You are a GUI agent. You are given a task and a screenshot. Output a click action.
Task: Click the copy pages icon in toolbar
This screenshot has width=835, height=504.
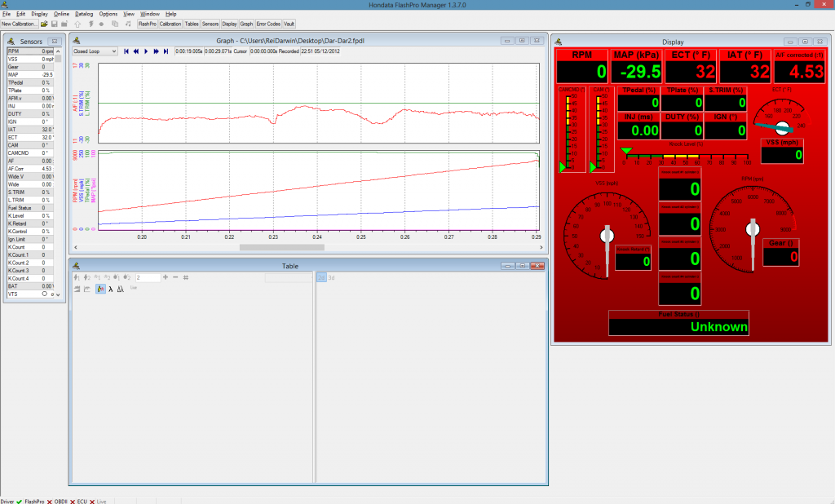[114, 24]
